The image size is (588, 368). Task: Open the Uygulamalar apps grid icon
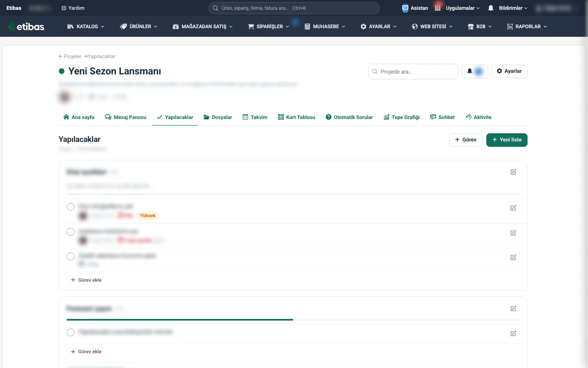click(x=438, y=8)
